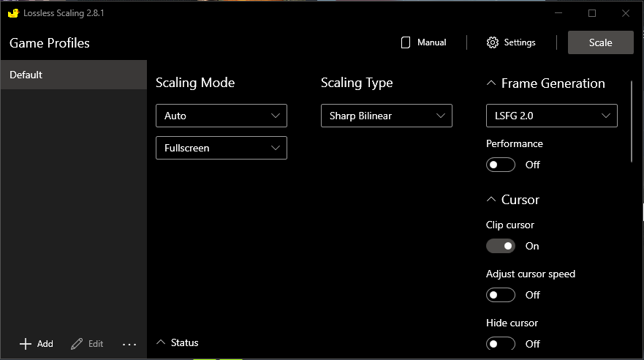This screenshot has width=644, height=360.
Task: Collapse the Cursor section chevron
Action: pos(491,200)
